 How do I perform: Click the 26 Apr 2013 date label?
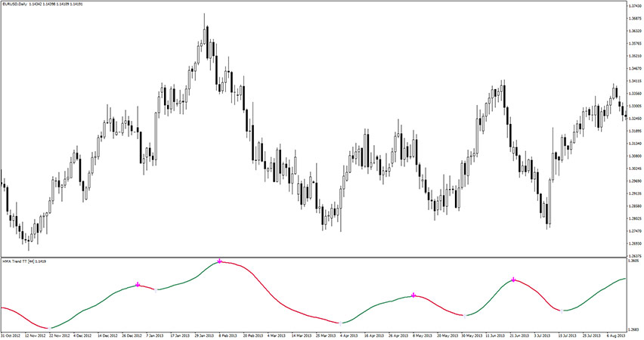click(x=398, y=335)
